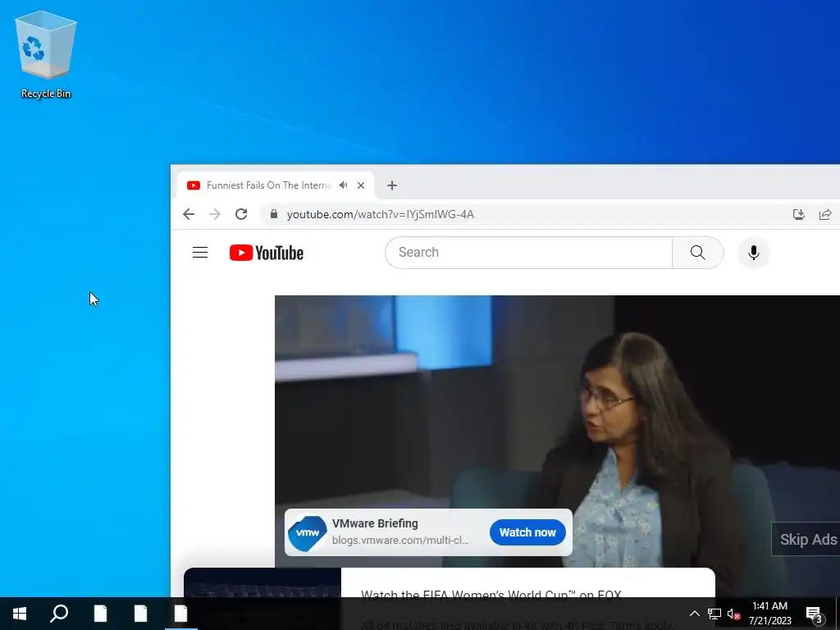This screenshot has height=630, width=840.
Task: Open the Windows Start menu
Action: coord(20,614)
